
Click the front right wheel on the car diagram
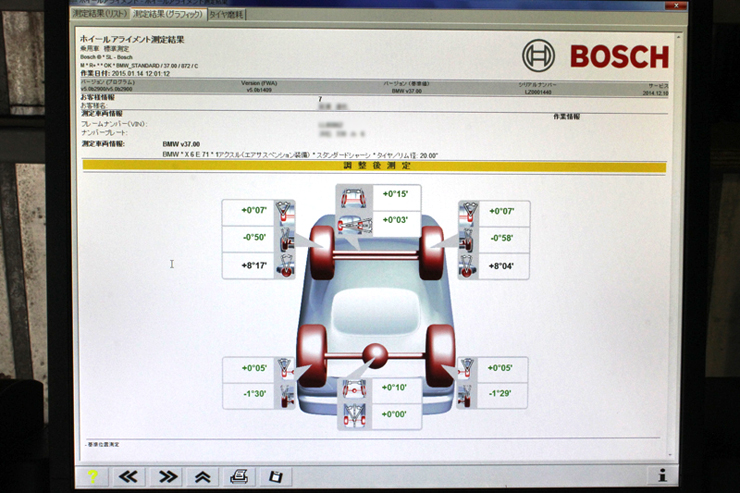pyautogui.click(x=431, y=253)
